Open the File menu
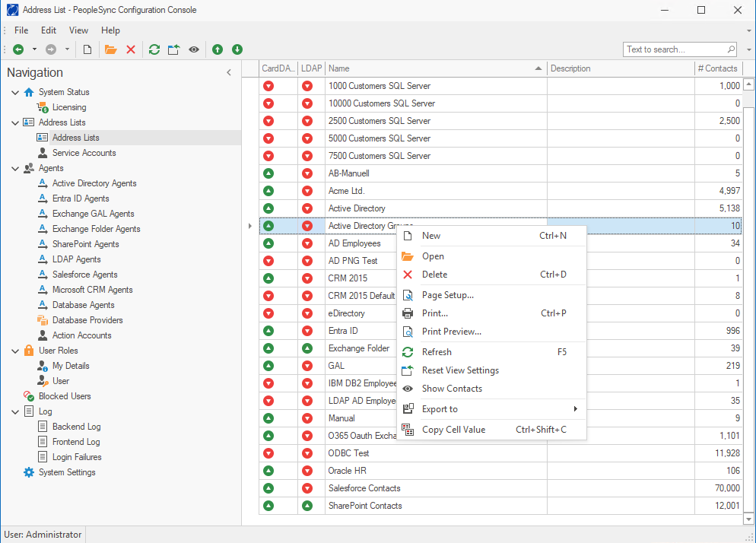The height and width of the screenshot is (543, 756). pyautogui.click(x=21, y=30)
